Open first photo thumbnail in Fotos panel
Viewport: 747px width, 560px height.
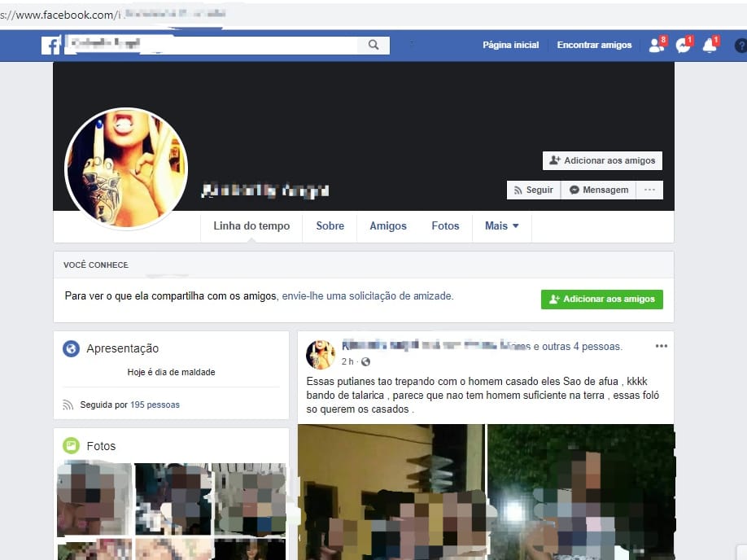tap(94, 499)
